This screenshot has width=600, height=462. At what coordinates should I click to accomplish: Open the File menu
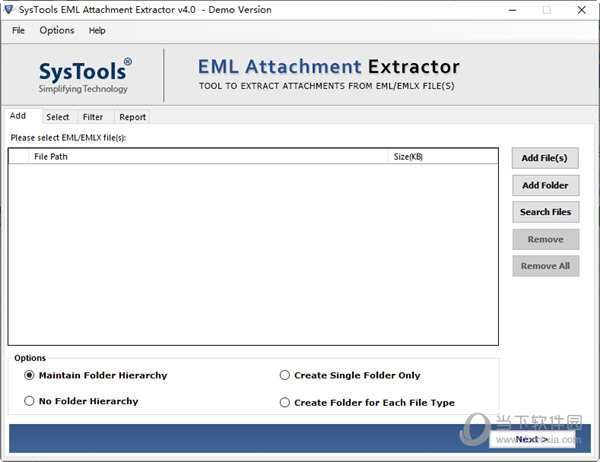click(18, 30)
